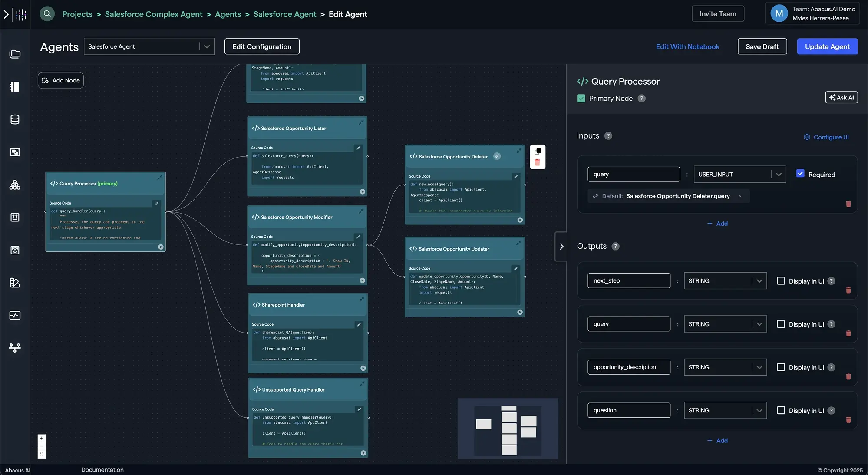Screen dimensions: 868x475
Task: Enable Display in UI for opportunity_description
Action: click(781, 367)
